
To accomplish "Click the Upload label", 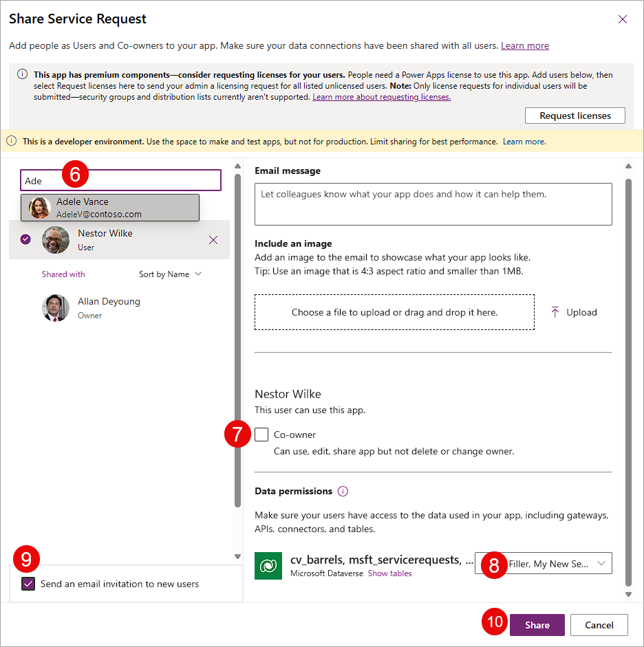I will coord(581,312).
